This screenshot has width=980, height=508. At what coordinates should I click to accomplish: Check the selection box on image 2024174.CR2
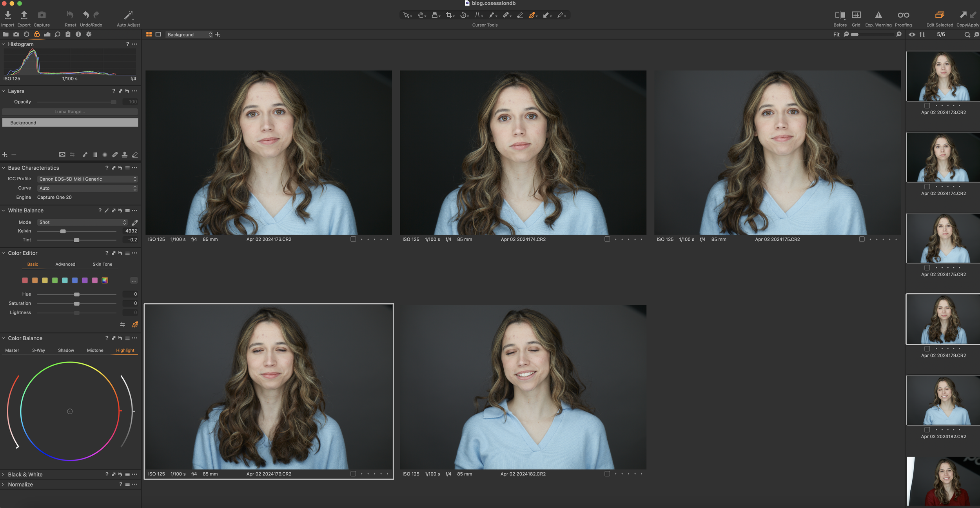coord(608,239)
